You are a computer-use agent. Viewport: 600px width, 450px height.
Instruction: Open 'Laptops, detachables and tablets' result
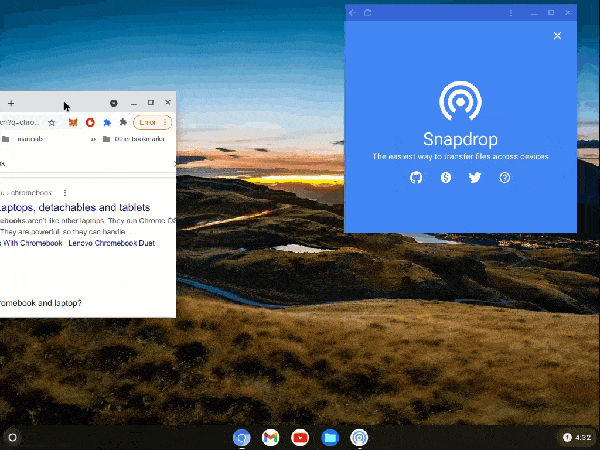click(75, 207)
